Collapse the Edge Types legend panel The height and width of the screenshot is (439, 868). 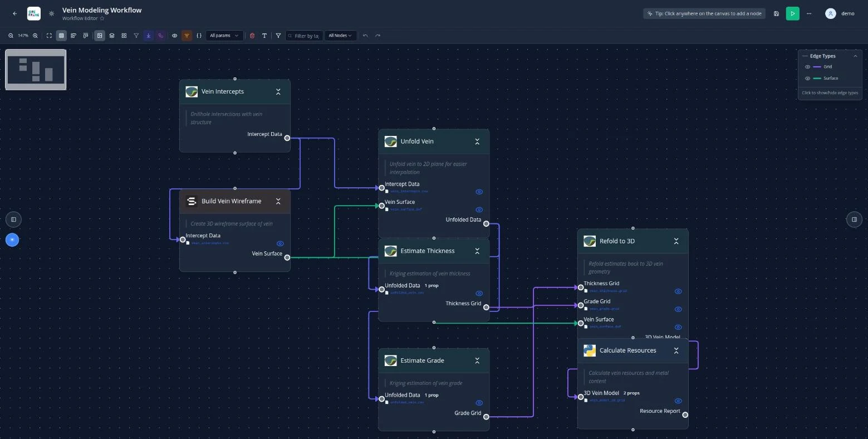(x=855, y=56)
